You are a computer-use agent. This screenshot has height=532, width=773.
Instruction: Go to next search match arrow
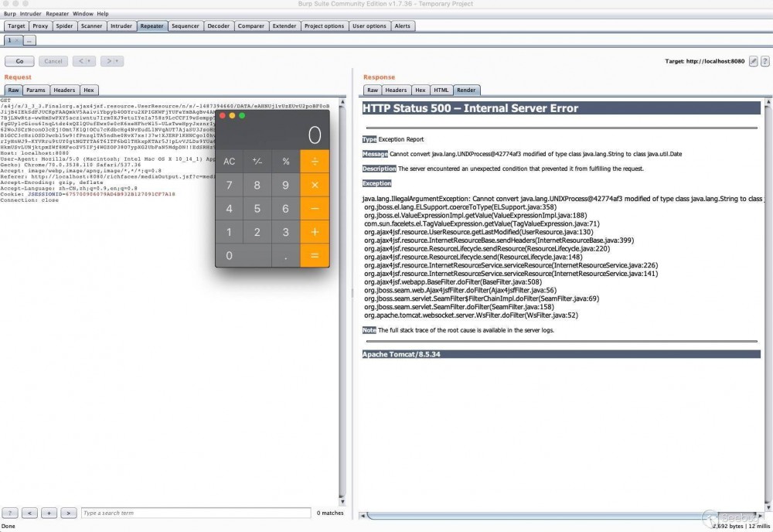click(68, 513)
